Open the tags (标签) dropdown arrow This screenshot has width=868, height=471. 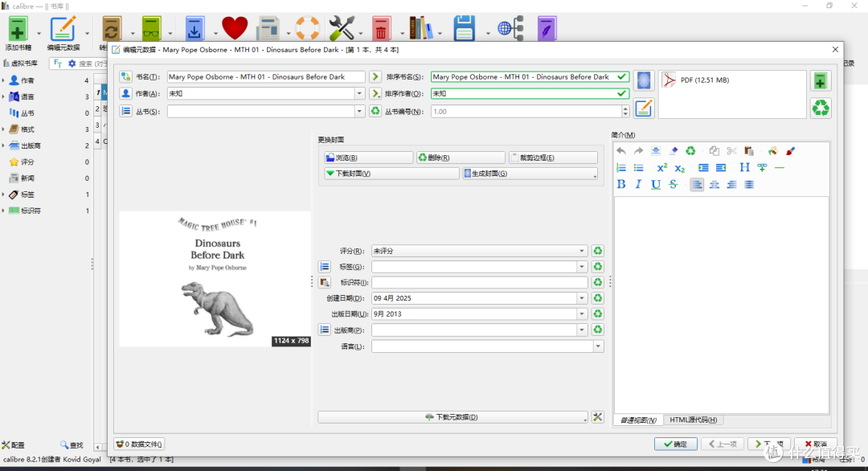[x=582, y=267]
